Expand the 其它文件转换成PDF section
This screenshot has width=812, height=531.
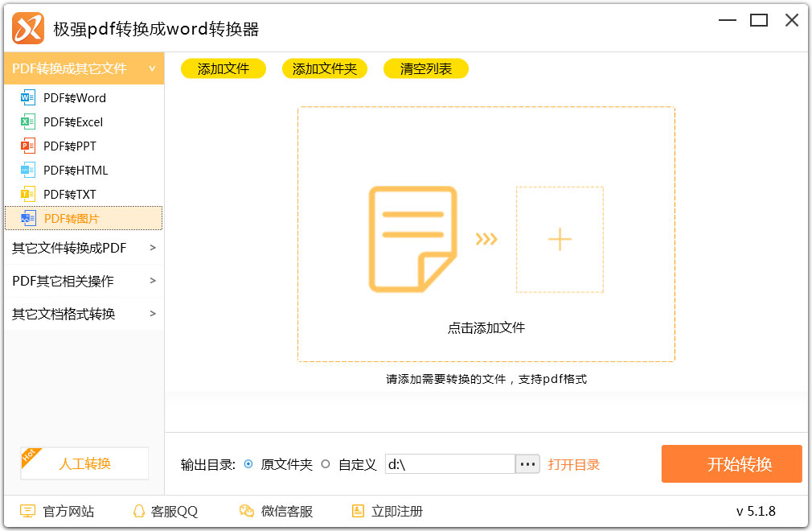coord(152,248)
